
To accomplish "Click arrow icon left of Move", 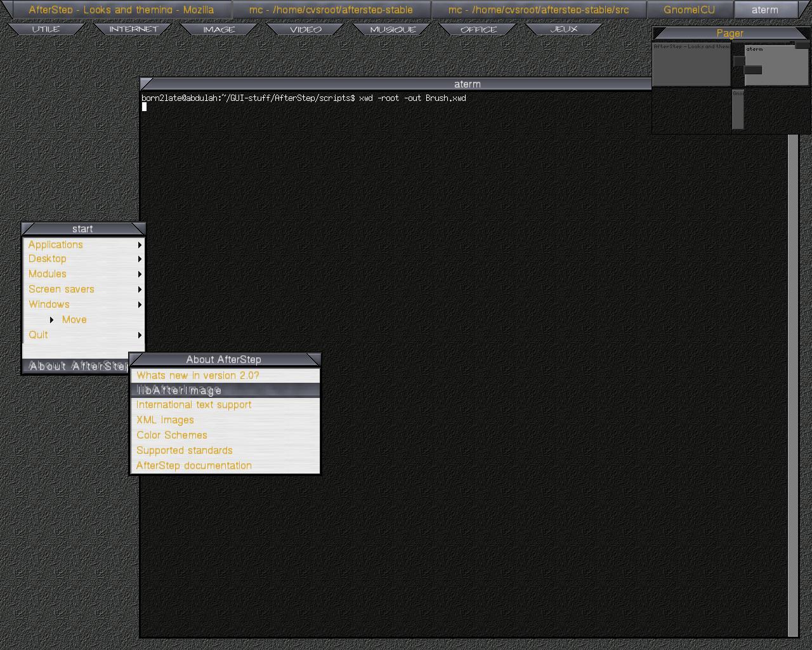I will point(52,320).
